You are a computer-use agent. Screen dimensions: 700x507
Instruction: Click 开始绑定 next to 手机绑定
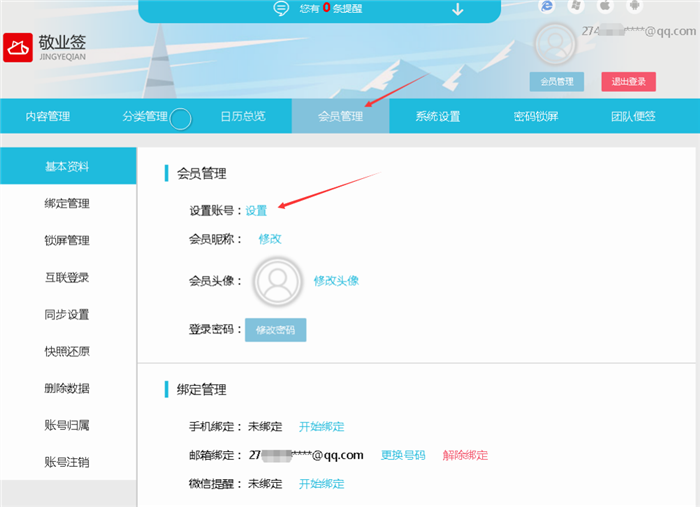pos(321,427)
